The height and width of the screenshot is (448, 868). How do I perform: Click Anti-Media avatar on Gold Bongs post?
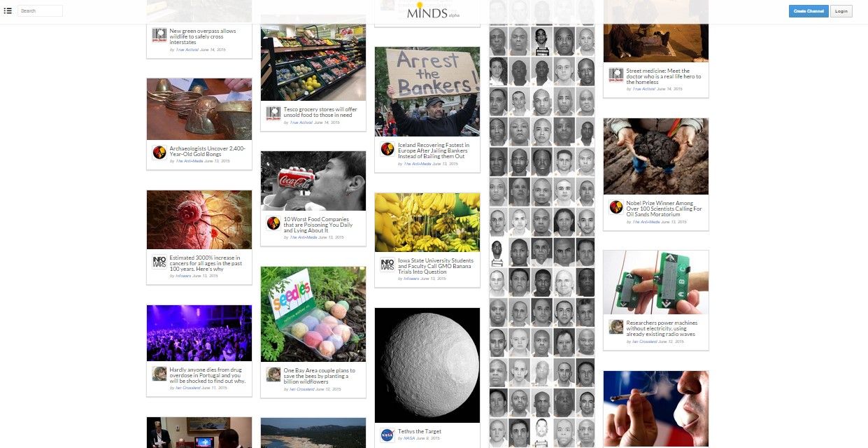tap(159, 152)
